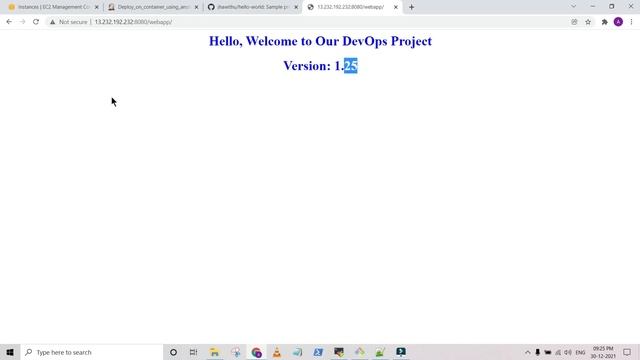
Task: Restore down the Chrome window
Action: click(x=611, y=7)
